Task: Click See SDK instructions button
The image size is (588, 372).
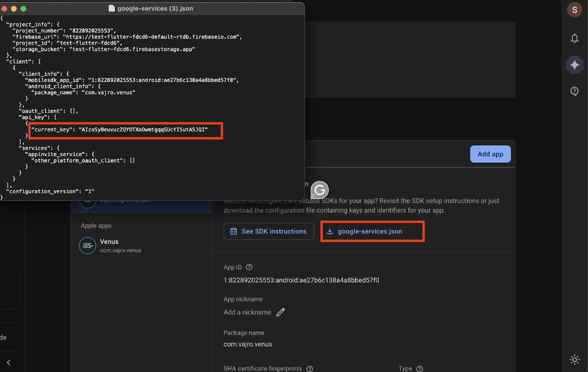Action: pos(269,231)
